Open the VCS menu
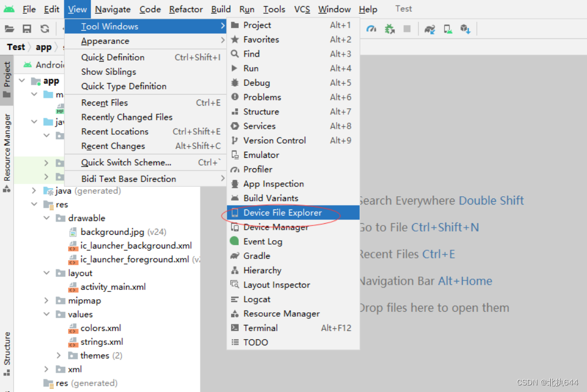The image size is (587, 392). coord(302,9)
